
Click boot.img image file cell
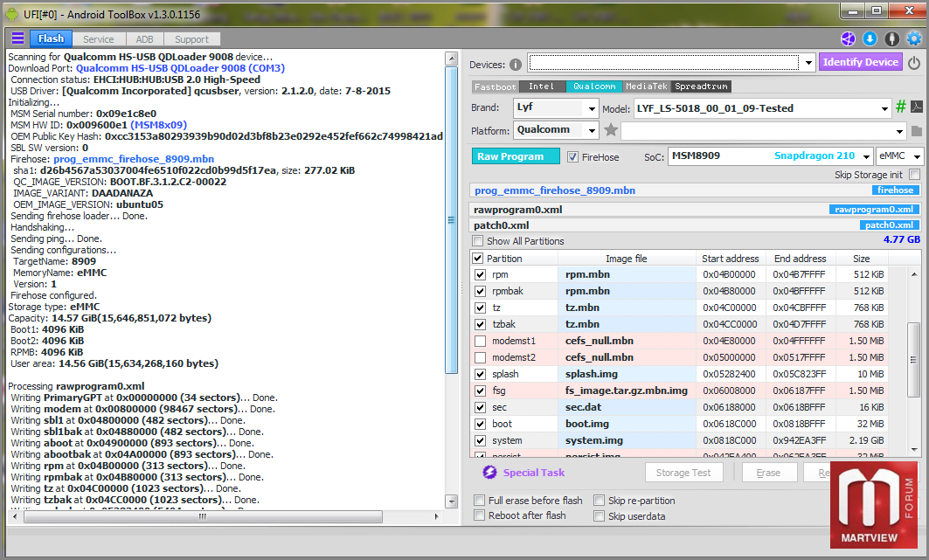click(x=627, y=424)
